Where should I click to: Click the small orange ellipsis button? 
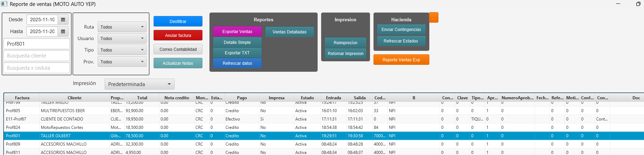click(434, 18)
